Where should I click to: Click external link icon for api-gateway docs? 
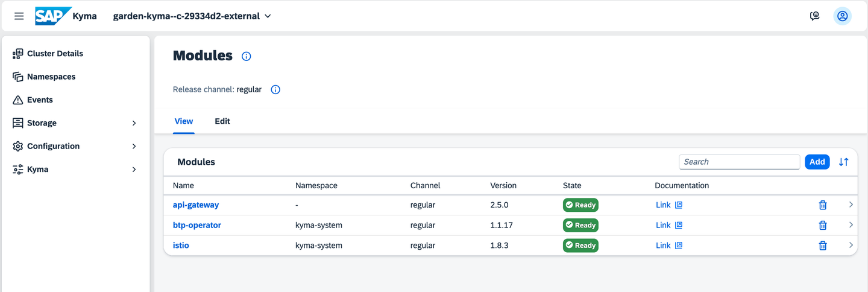pyautogui.click(x=679, y=205)
